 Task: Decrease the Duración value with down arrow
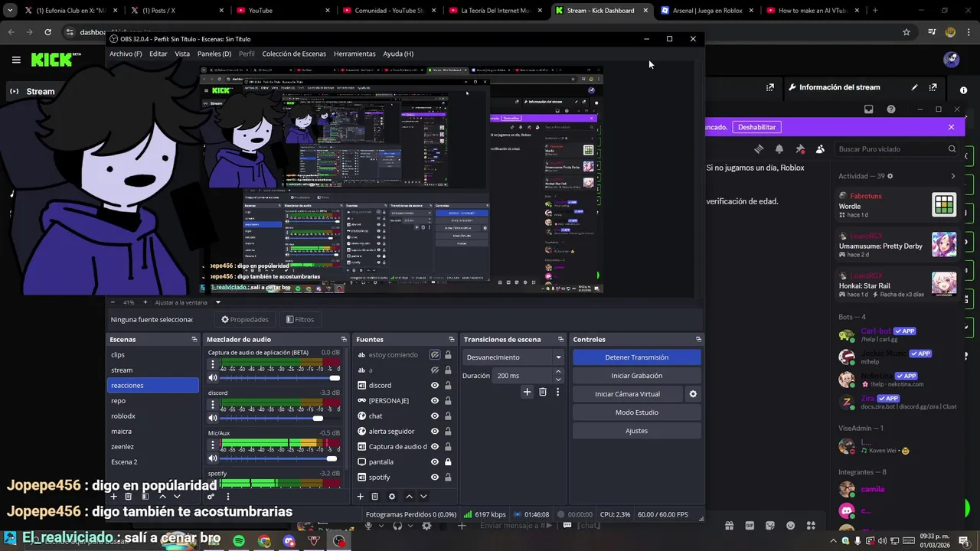click(x=558, y=380)
